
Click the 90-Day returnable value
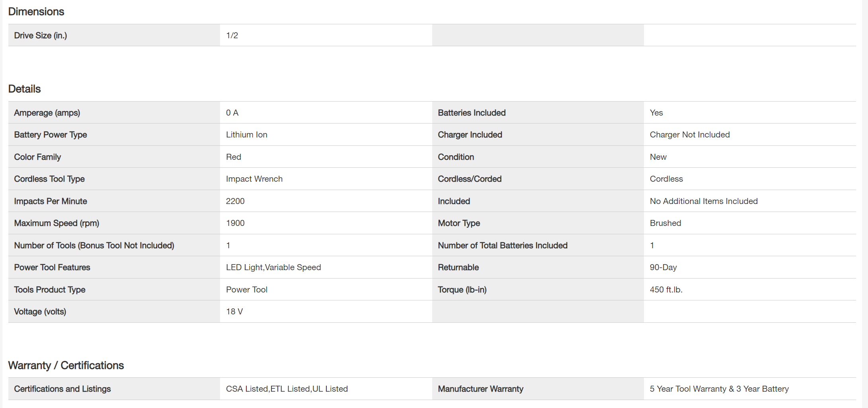(x=663, y=267)
